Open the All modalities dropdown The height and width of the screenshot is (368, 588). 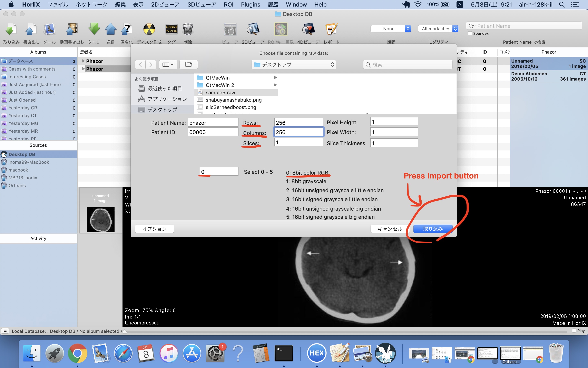pos(438,28)
